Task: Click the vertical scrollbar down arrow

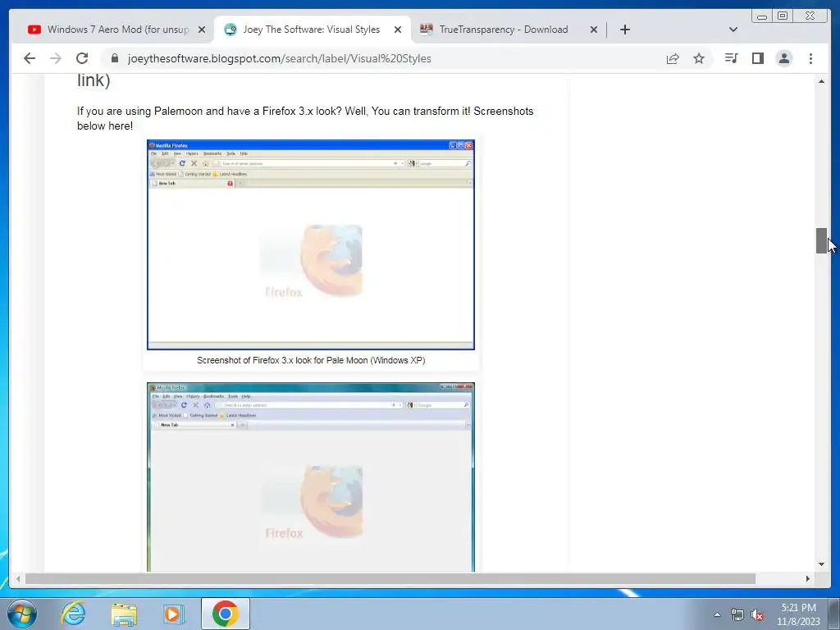Action: tap(821, 564)
